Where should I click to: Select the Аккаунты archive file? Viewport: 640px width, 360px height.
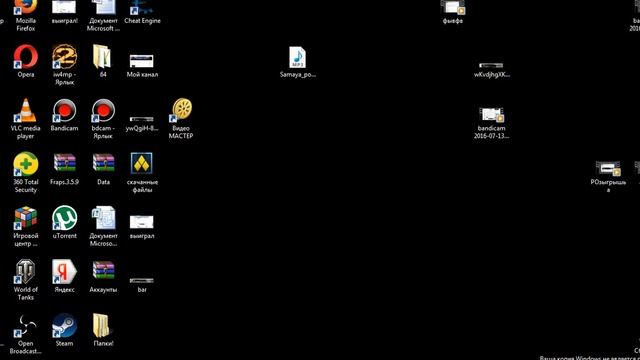103,276
